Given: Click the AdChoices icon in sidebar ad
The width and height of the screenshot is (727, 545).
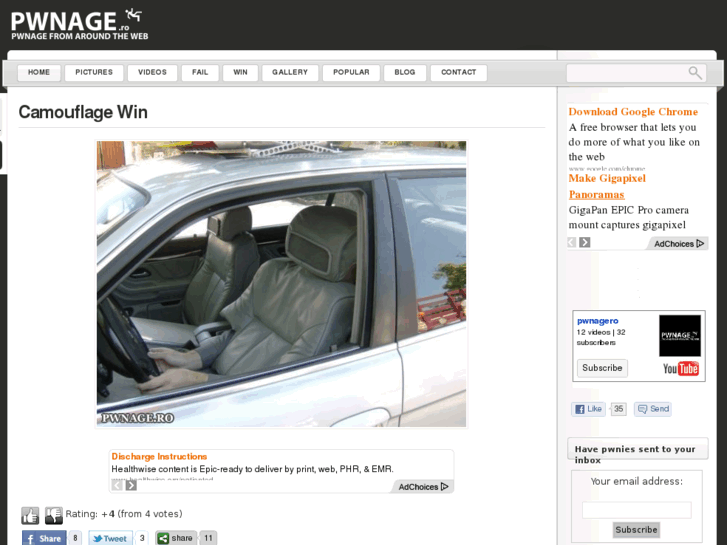Looking at the screenshot, I should 700,244.
